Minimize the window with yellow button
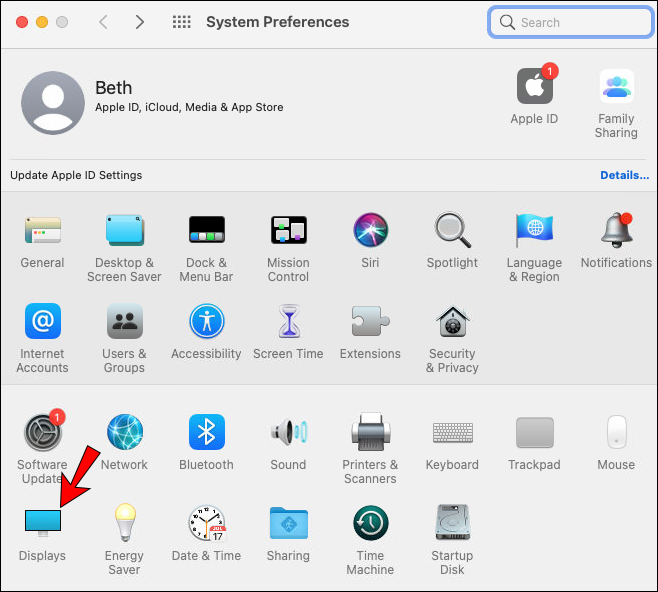The height and width of the screenshot is (592, 658). [42, 22]
